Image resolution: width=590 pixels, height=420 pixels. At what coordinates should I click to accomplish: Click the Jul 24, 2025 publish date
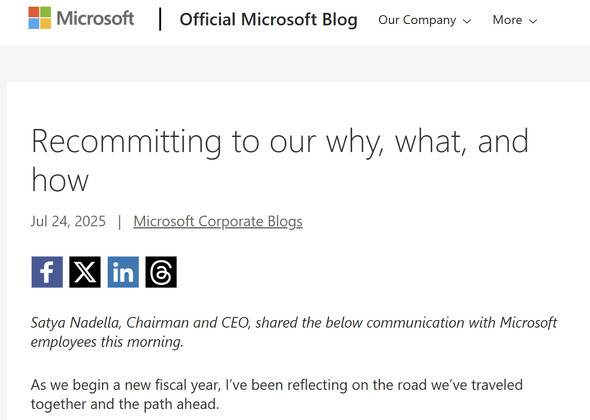click(x=68, y=221)
